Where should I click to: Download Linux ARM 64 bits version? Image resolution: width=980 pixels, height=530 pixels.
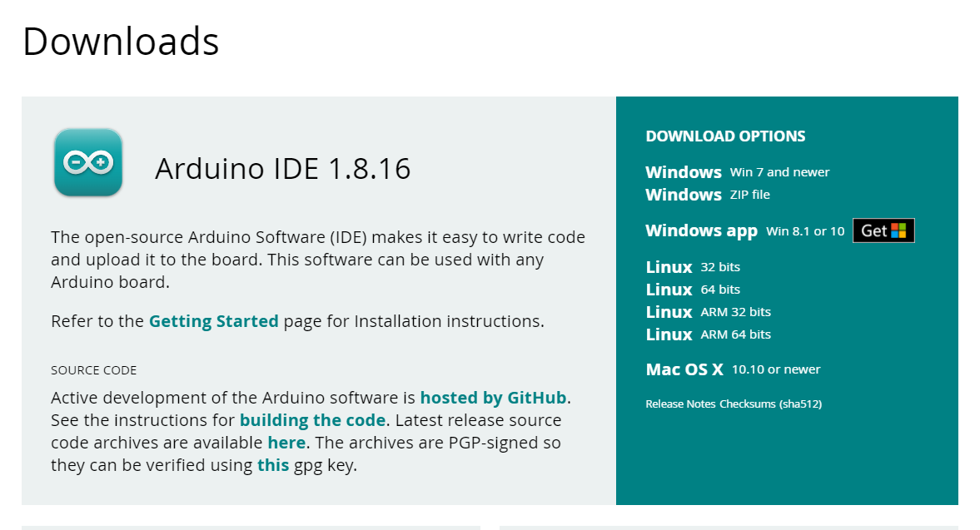pyautogui.click(x=708, y=334)
